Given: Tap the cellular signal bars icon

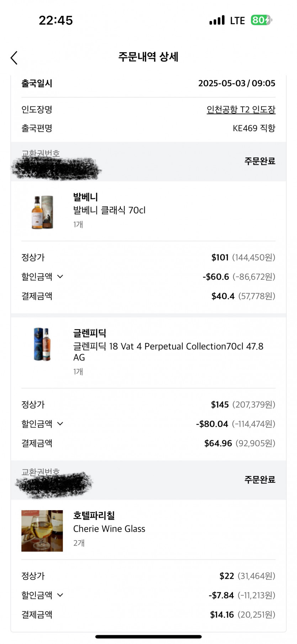Looking at the screenshot, I should (217, 20).
